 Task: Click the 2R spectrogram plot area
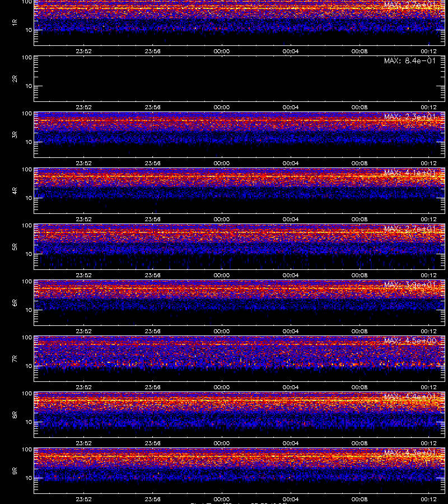[x=240, y=79]
